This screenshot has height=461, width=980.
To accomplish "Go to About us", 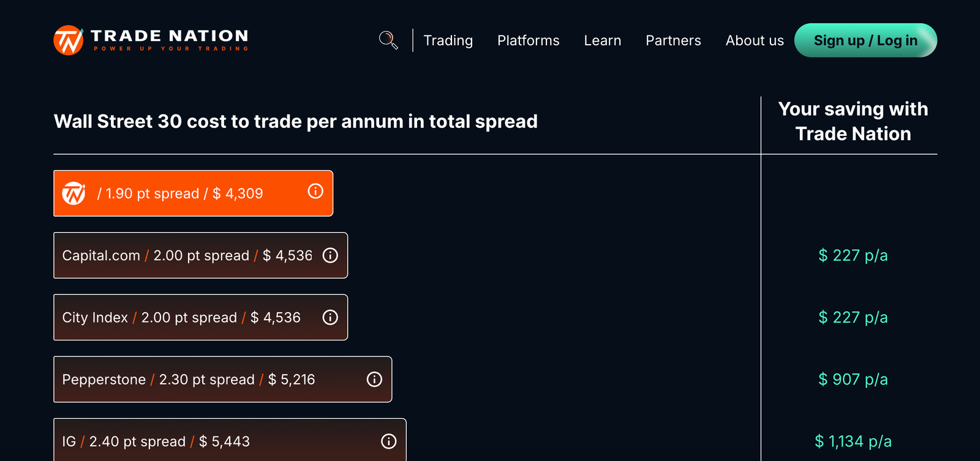I will (755, 40).
